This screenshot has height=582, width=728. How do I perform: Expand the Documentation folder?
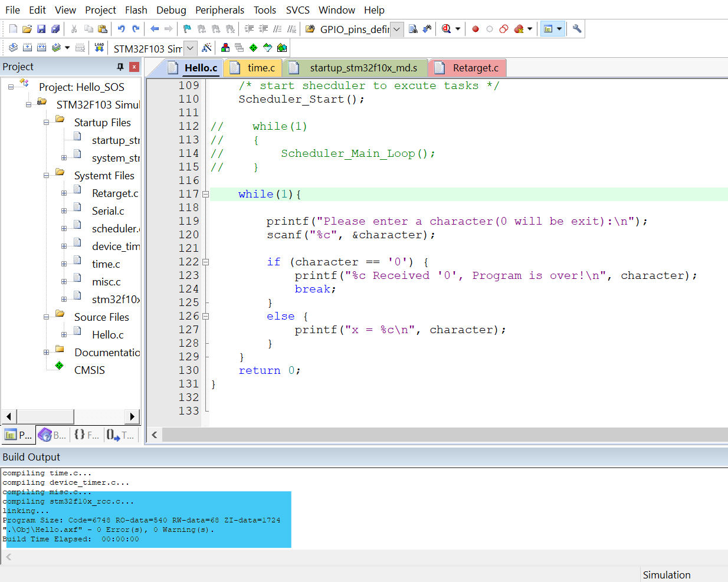tap(46, 353)
